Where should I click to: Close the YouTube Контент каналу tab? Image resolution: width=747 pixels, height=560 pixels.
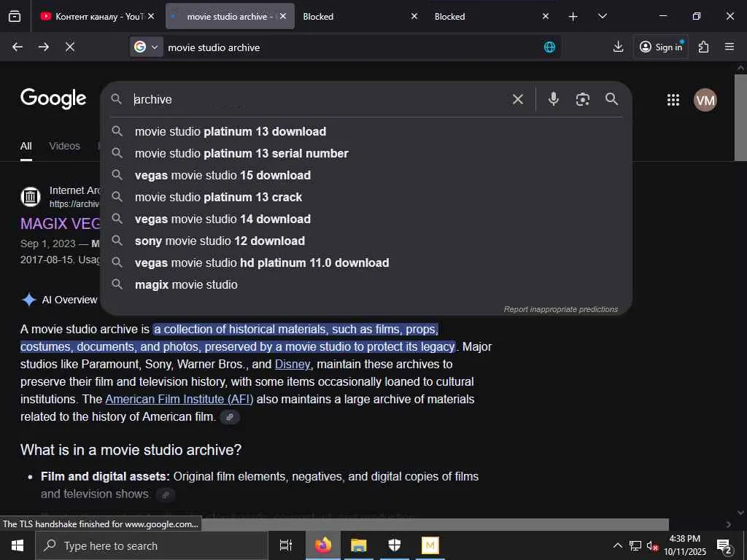(x=151, y=16)
